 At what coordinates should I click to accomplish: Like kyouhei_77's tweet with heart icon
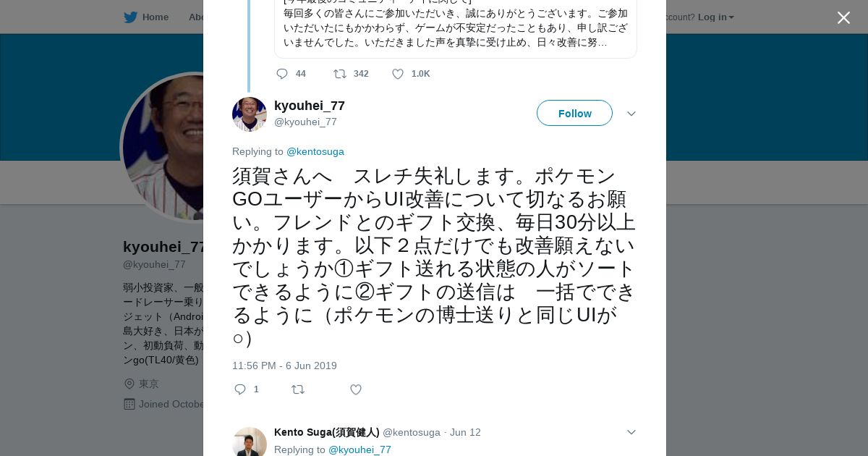(356, 389)
